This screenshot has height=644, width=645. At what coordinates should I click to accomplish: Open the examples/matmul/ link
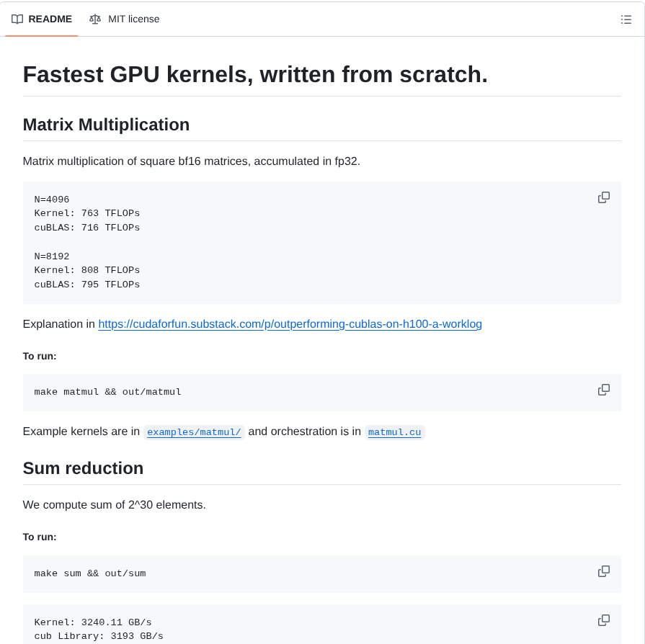coord(194,431)
